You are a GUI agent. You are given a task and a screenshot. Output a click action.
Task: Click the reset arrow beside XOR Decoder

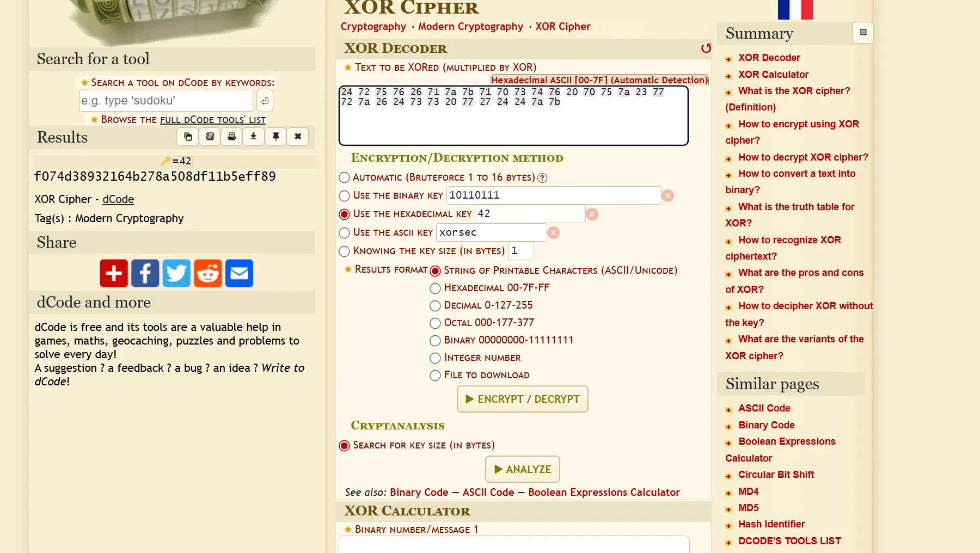click(706, 48)
